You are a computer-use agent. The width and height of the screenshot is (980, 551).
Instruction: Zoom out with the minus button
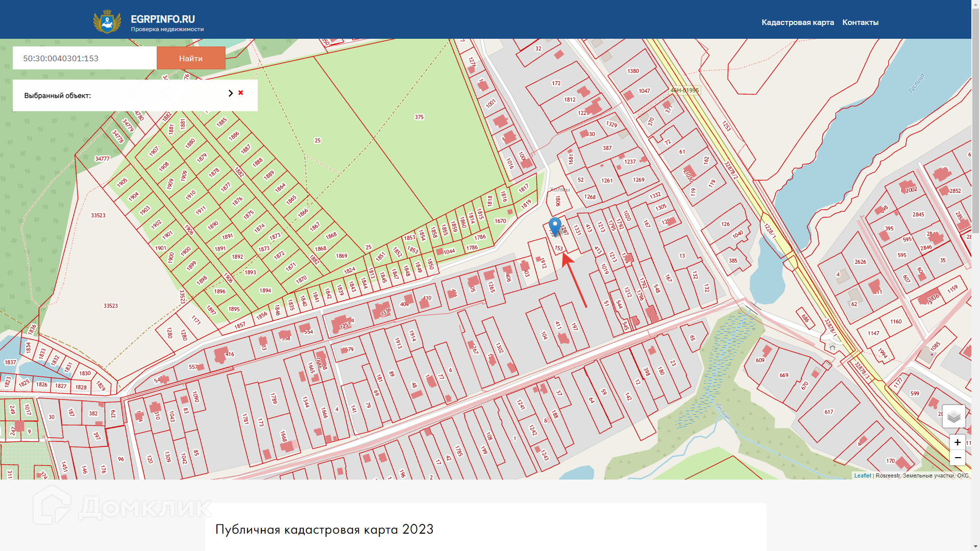point(958,458)
